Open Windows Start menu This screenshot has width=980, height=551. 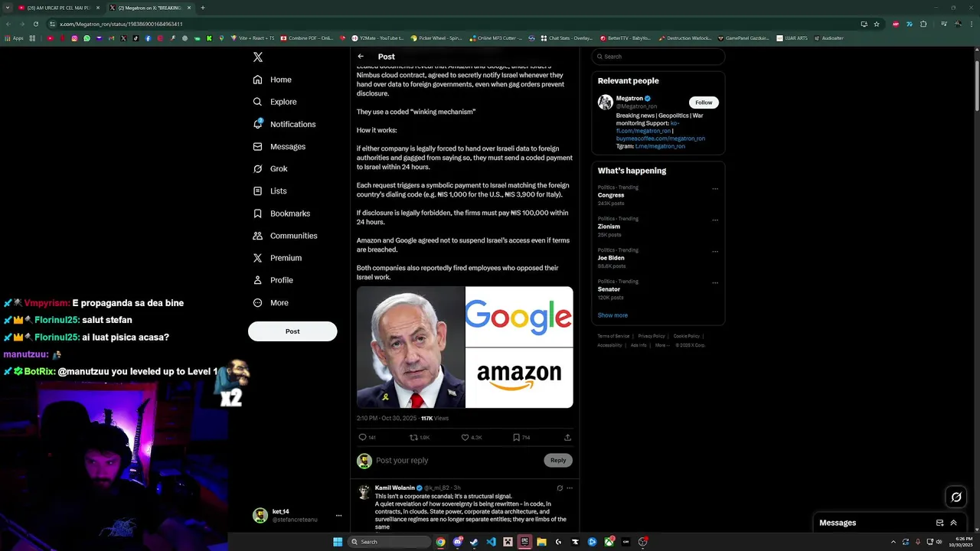click(x=338, y=542)
